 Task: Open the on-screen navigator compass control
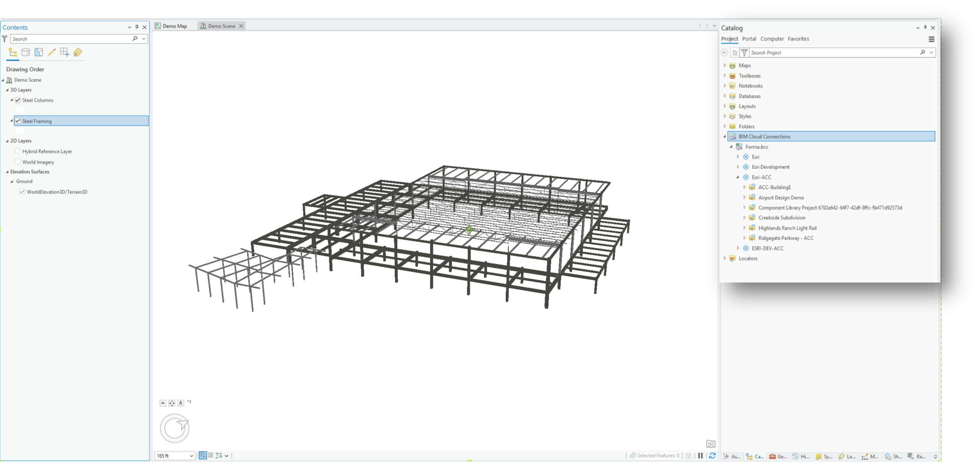pyautogui.click(x=175, y=428)
